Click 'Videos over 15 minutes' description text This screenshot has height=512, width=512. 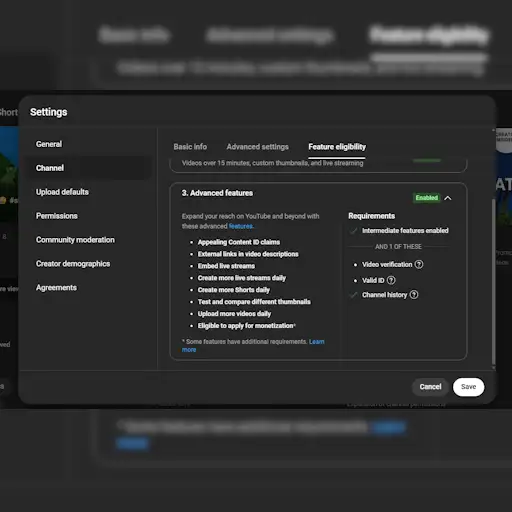pos(273,163)
